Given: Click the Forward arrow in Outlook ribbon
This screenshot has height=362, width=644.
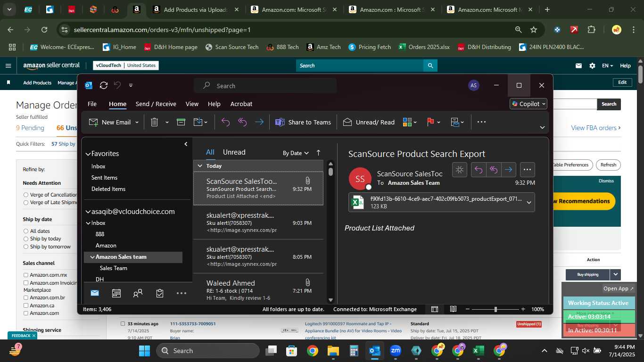Looking at the screenshot, I should (259, 122).
